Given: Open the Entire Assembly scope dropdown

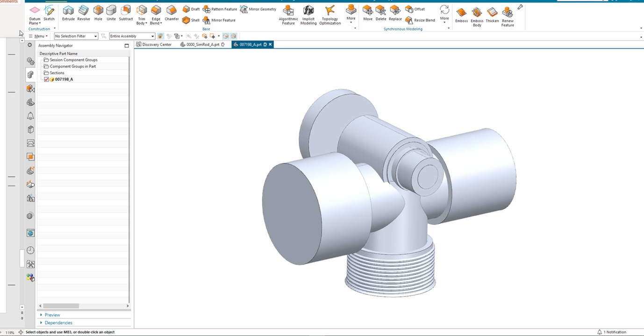Looking at the screenshot, I should point(132,36).
